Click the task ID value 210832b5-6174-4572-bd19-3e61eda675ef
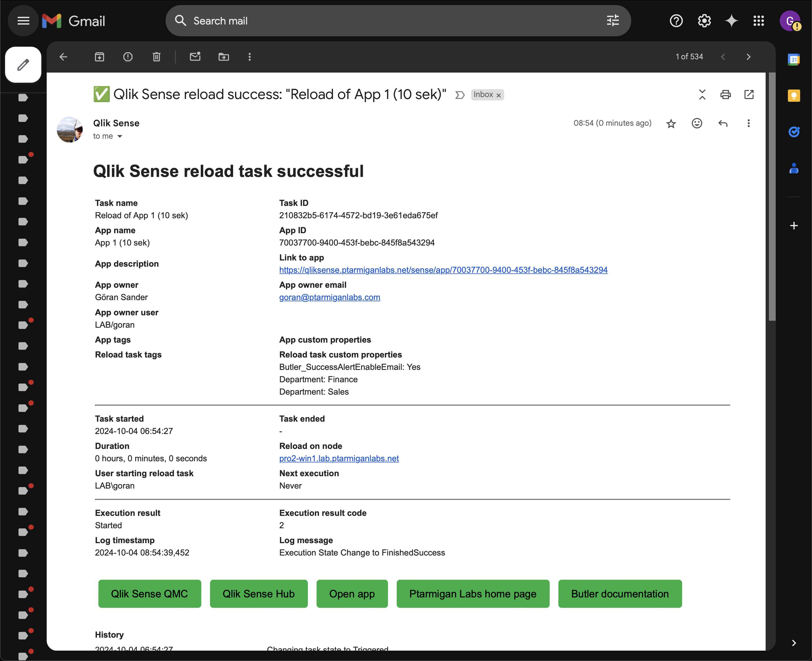 pyautogui.click(x=358, y=215)
